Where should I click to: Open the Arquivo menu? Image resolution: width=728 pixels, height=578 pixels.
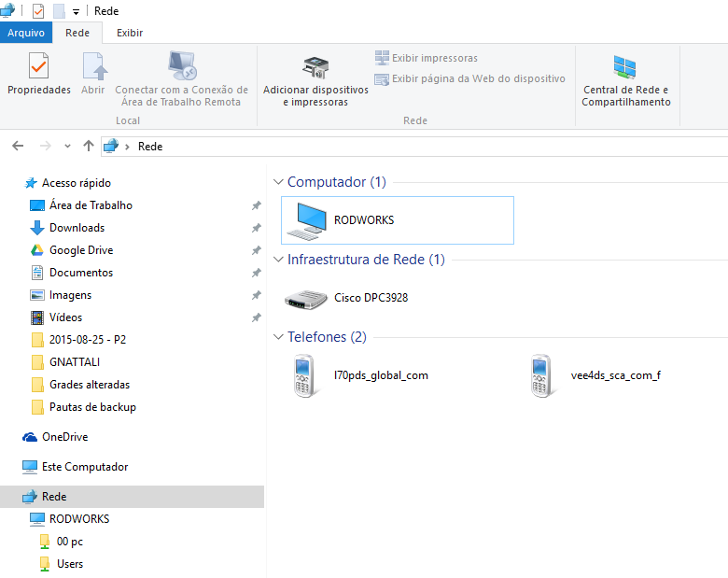click(26, 33)
